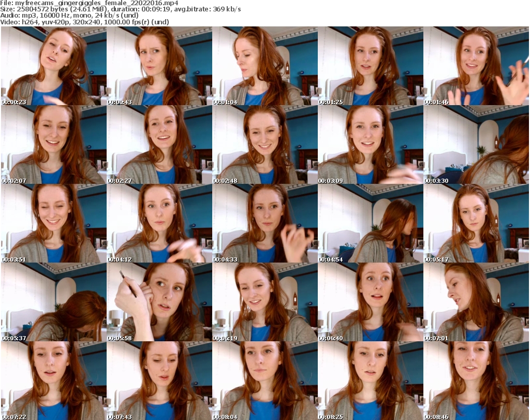Image resolution: width=530 pixels, height=420 pixels.
Task: Select the thumbnail stamped 00:00:43
Action: (x=159, y=66)
